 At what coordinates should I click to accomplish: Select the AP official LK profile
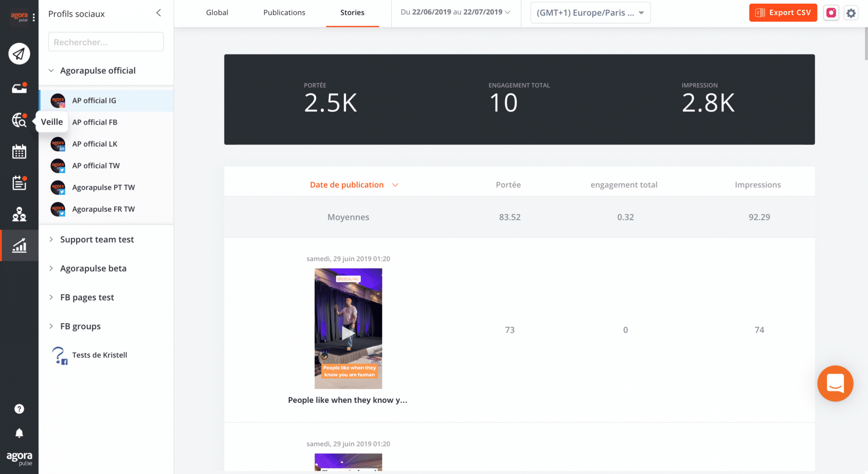tap(106, 144)
